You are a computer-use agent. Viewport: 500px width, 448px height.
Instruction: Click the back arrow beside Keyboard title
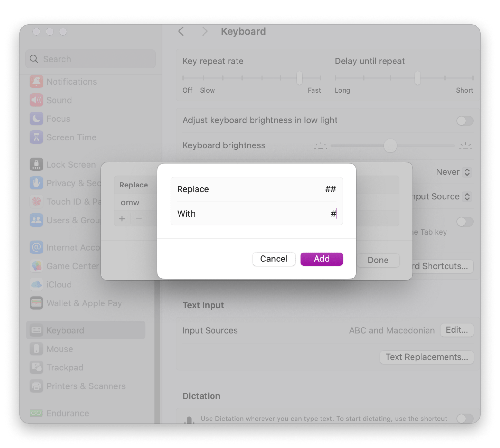point(181,31)
